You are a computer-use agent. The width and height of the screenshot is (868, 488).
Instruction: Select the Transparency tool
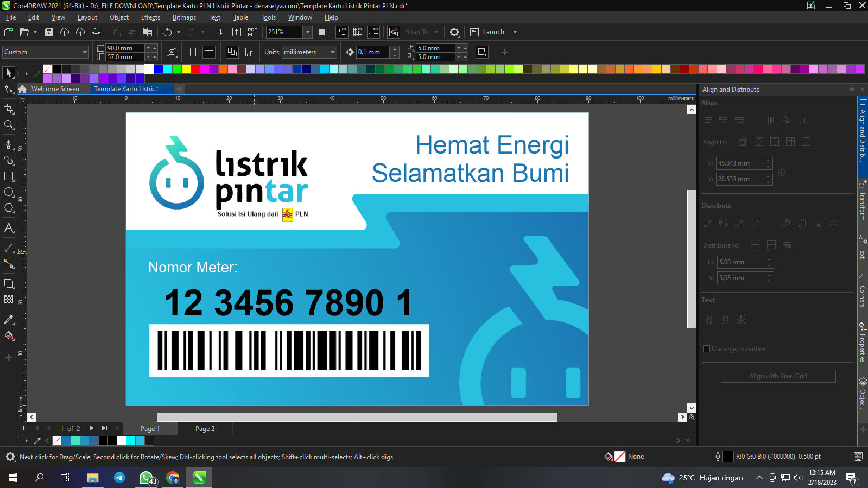[9, 299]
